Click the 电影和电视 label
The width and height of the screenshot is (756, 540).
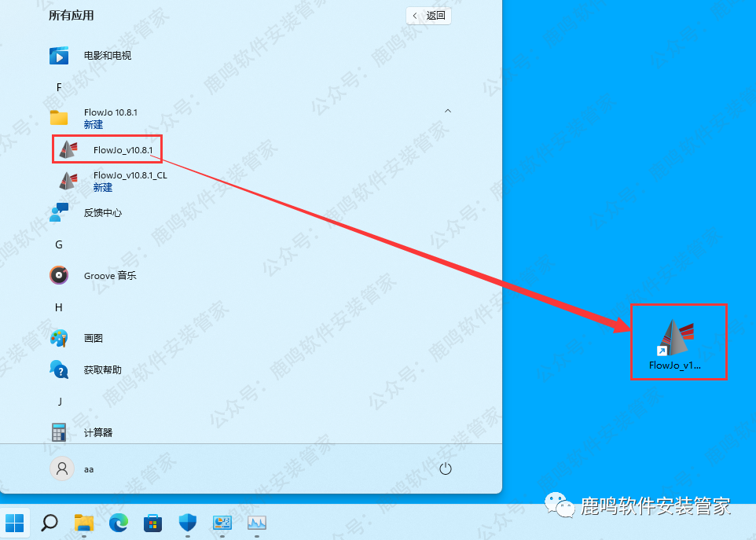click(108, 56)
